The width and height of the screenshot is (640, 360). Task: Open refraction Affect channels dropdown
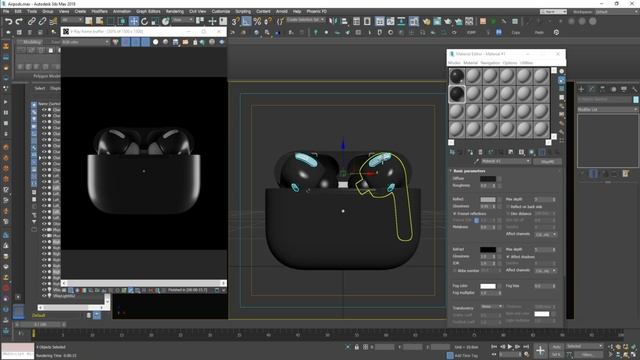coord(546,271)
